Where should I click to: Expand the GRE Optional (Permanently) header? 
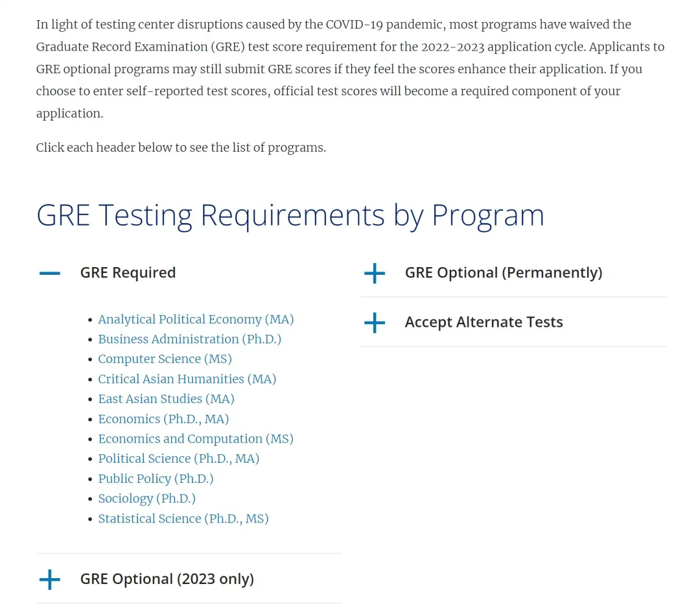tap(503, 273)
